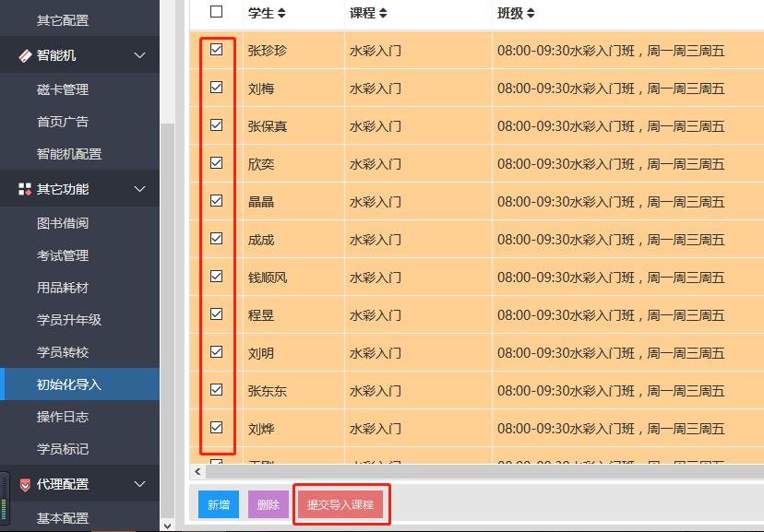
Task: Collapse the 智能机 menu chevron
Action: tap(140, 56)
